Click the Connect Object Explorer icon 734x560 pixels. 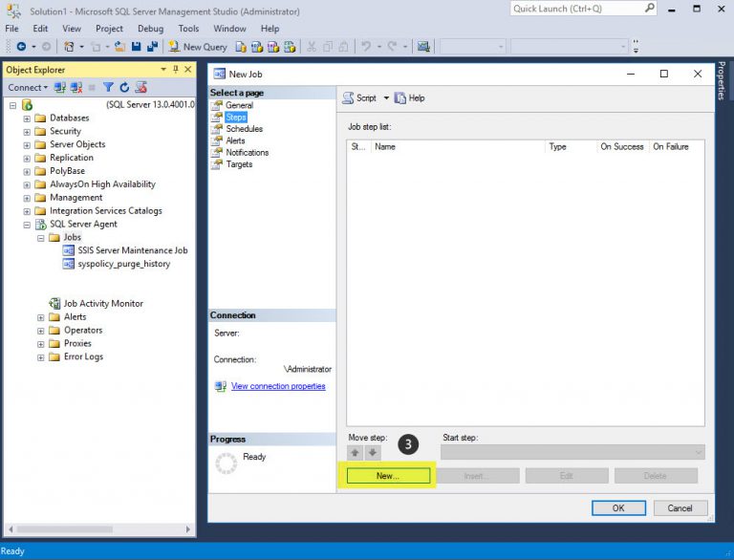pyautogui.click(x=59, y=87)
